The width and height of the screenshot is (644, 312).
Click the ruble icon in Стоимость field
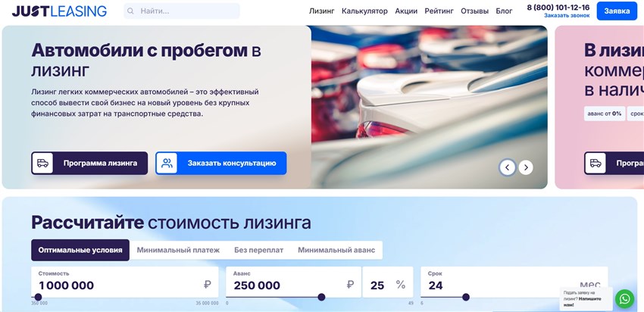click(208, 285)
